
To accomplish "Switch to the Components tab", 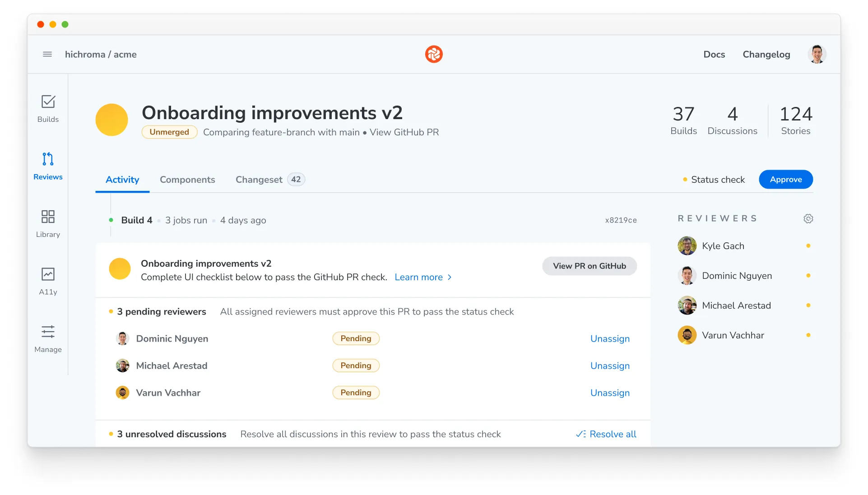I will coord(187,180).
